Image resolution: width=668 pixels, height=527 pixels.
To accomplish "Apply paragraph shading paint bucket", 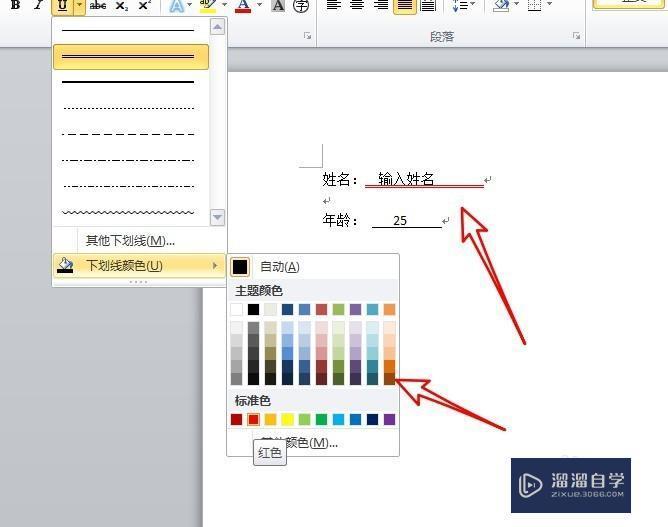I will pyautogui.click(x=501, y=6).
